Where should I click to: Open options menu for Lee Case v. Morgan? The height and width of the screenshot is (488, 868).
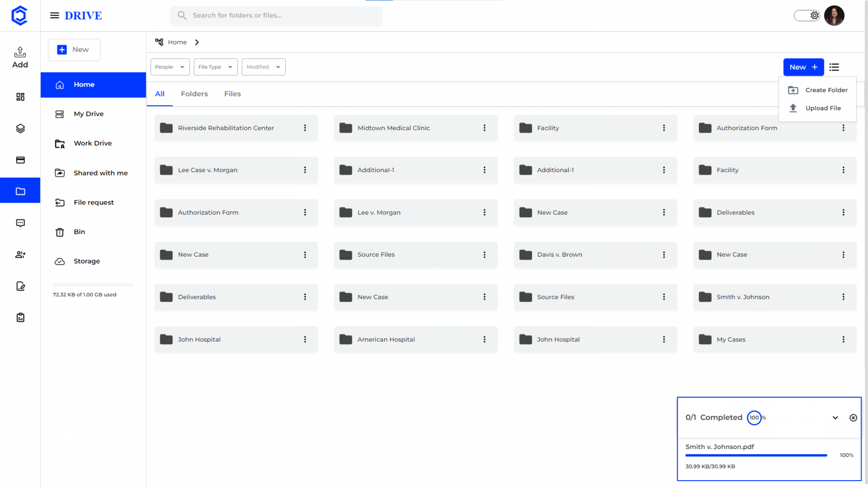(305, 170)
